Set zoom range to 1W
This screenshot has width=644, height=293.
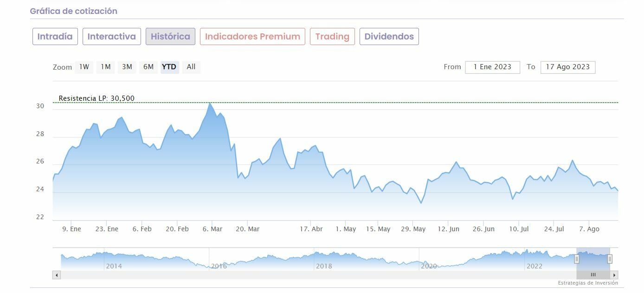click(x=84, y=67)
